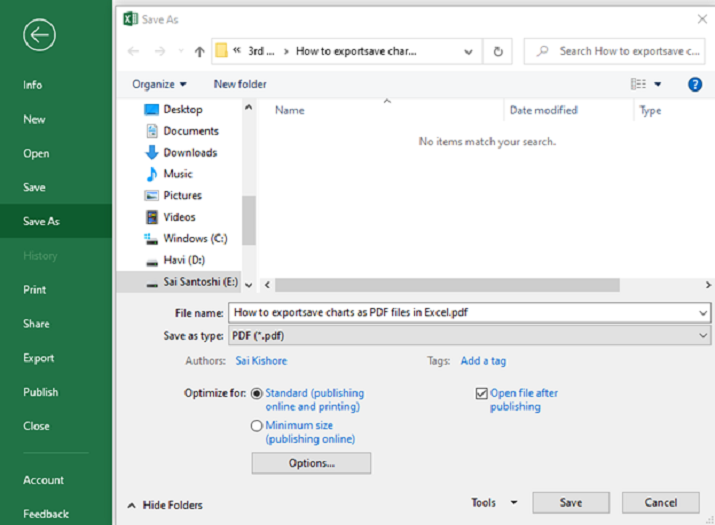
Task: Click the New folder button
Action: tap(240, 84)
